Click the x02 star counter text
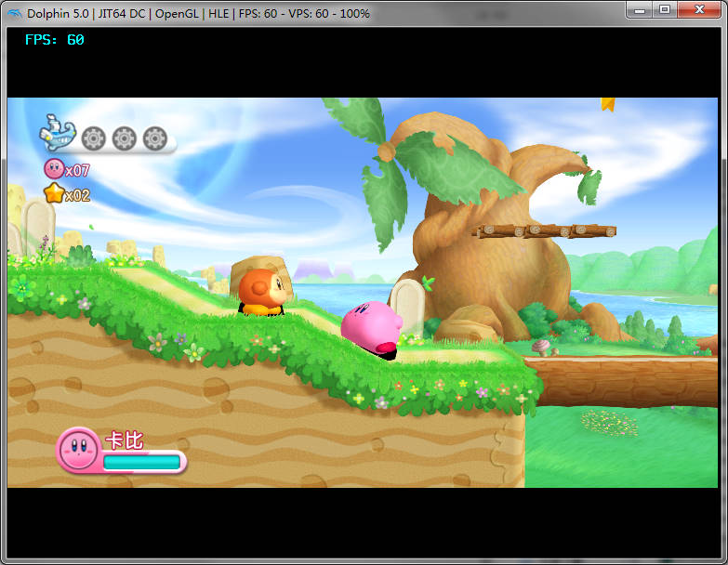728x565 pixels. (x=77, y=195)
